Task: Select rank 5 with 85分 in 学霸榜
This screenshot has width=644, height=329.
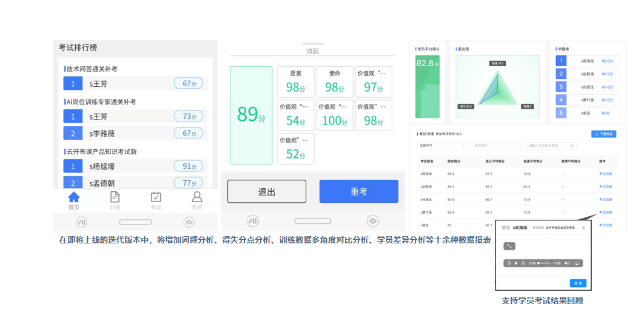Action: 588,113
